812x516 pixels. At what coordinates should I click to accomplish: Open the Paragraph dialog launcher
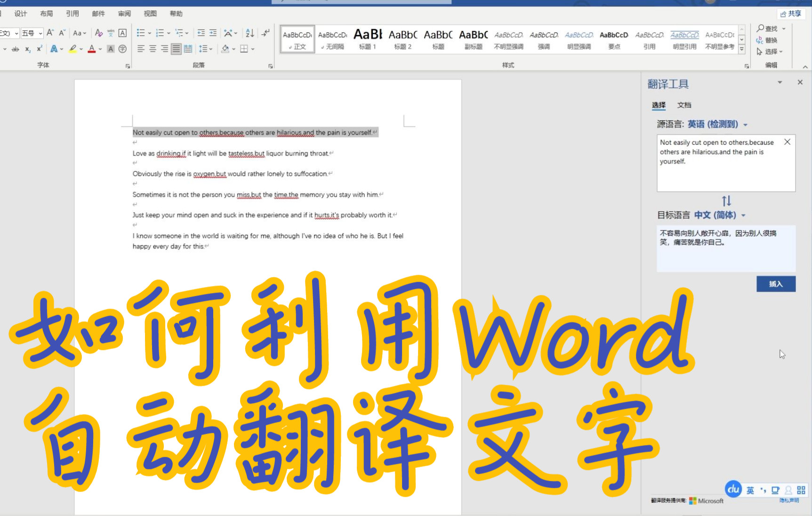(x=271, y=66)
